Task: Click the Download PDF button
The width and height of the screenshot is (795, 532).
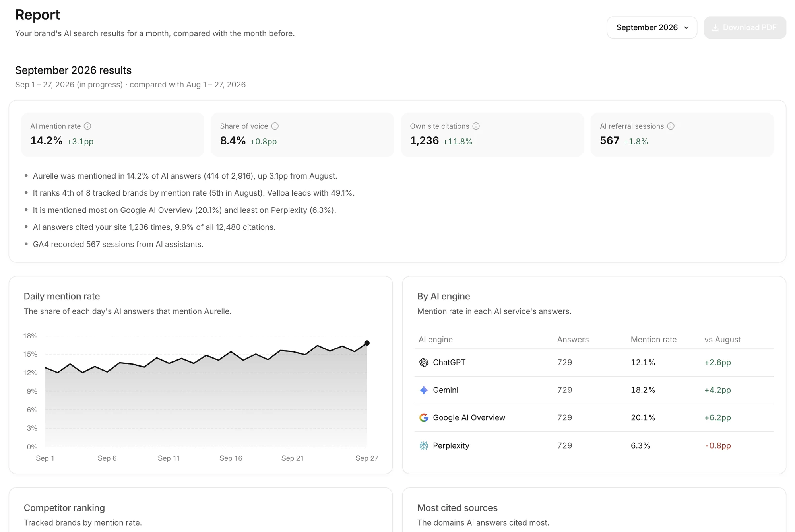Action: [745, 27]
